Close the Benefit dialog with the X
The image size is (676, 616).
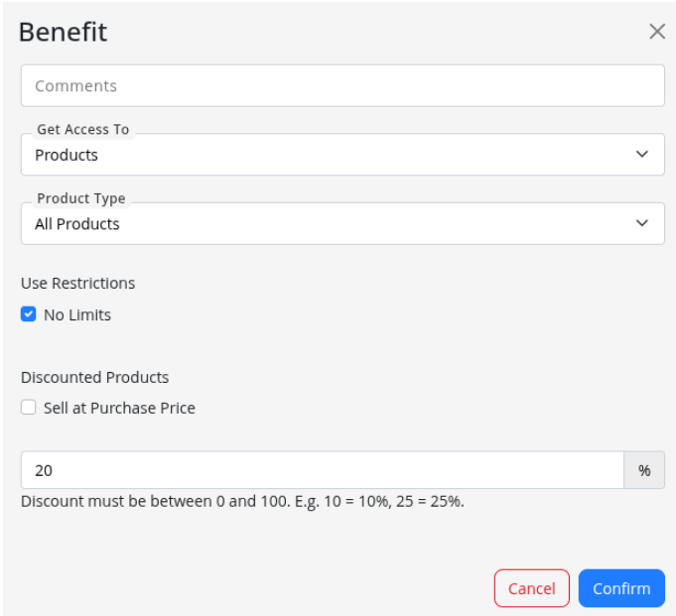[656, 32]
